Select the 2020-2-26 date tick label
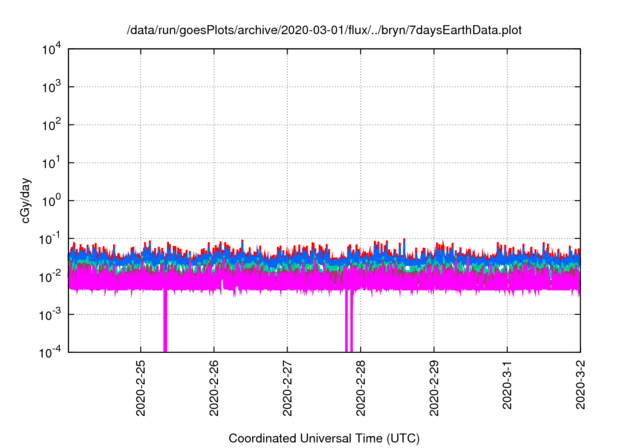 coord(214,388)
